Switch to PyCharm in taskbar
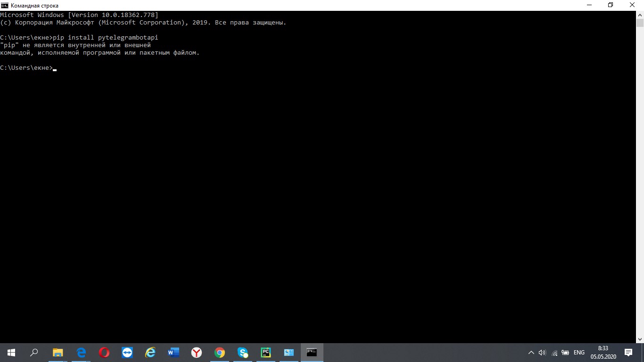The width and height of the screenshot is (644, 362). coord(265,352)
